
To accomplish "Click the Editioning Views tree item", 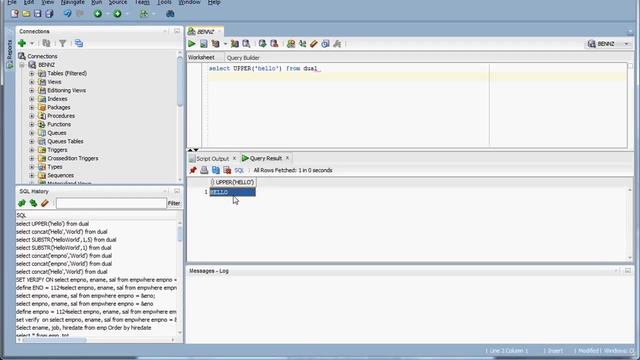I will [x=67, y=91].
